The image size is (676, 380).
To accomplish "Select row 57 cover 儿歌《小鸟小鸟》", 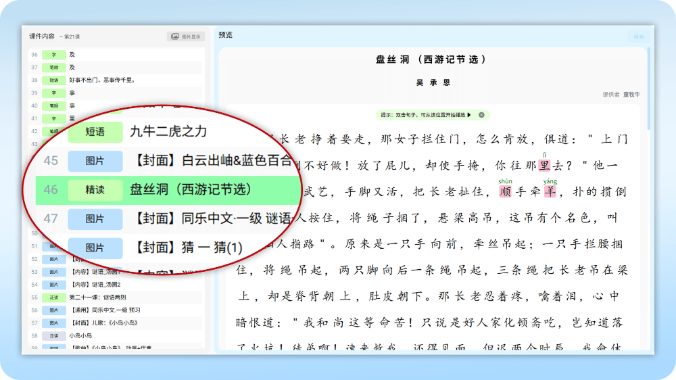I will click(x=116, y=323).
